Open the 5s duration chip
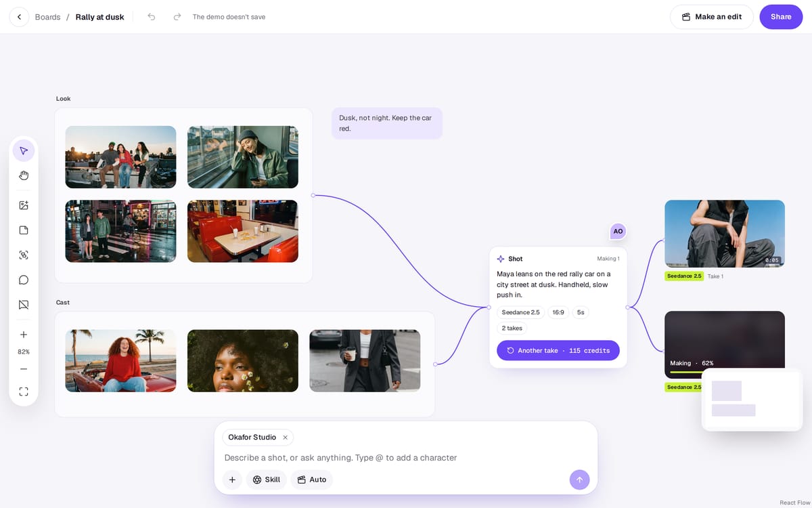Viewport: 812px width, 508px height. (x=581, y=312)
